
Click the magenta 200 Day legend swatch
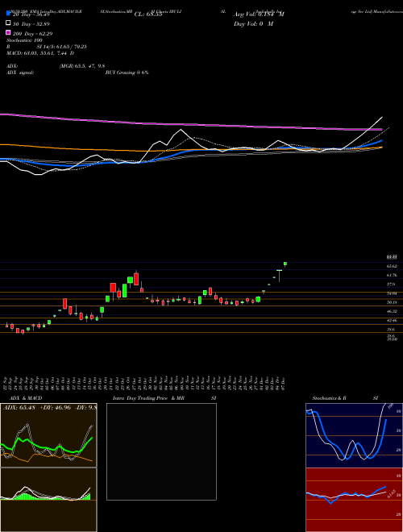[x=8, y=32]
